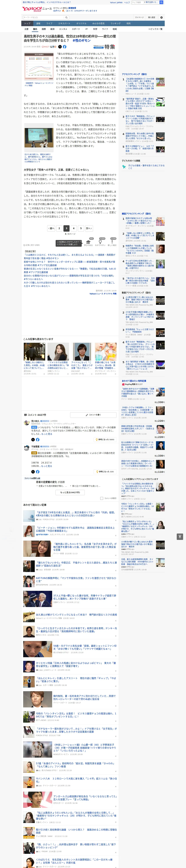
Task: Open the エキスパート navigation tab
Action: click(64, 24)
